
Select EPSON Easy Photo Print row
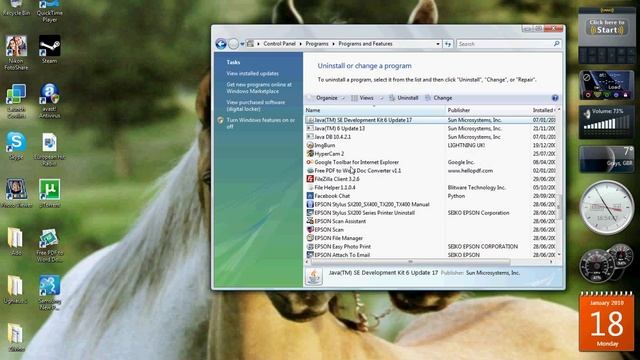(x=431, y=247)
